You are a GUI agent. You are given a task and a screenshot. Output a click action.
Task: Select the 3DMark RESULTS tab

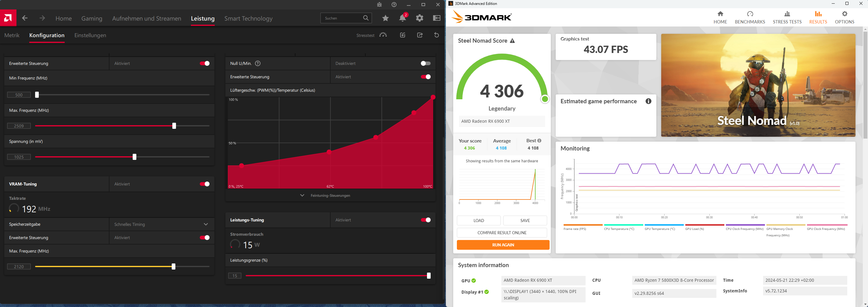coord(818,17)
